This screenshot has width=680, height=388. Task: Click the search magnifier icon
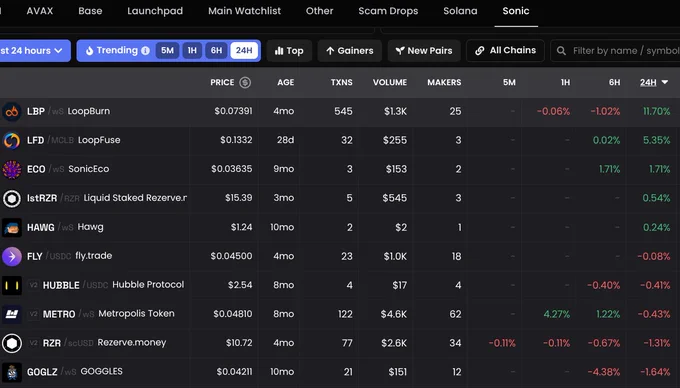coord(561,51)
